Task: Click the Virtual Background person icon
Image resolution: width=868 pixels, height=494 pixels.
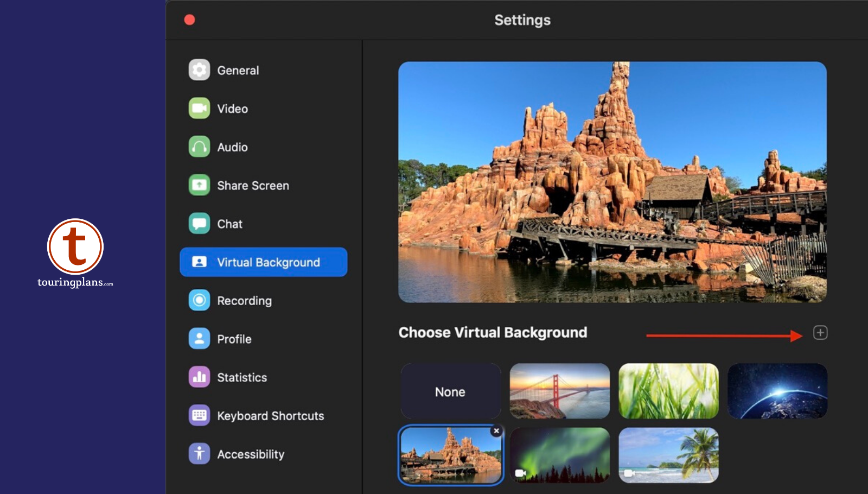Action: [x=199, y=262]
